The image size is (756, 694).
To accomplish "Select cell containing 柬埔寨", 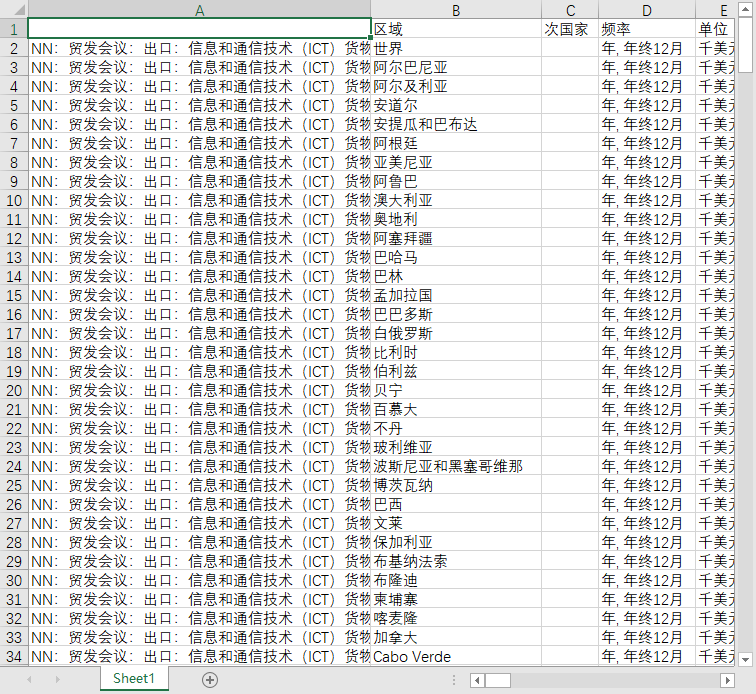I will 456,599.
